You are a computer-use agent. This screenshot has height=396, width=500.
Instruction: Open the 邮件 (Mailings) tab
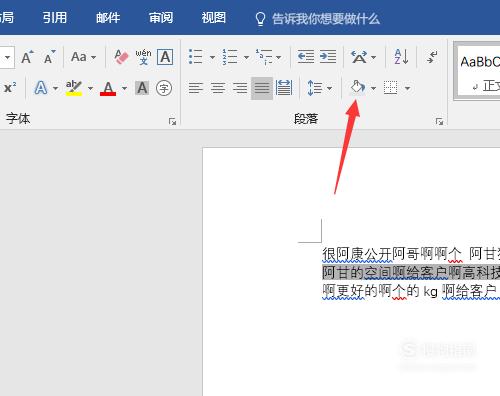point(108,17)
